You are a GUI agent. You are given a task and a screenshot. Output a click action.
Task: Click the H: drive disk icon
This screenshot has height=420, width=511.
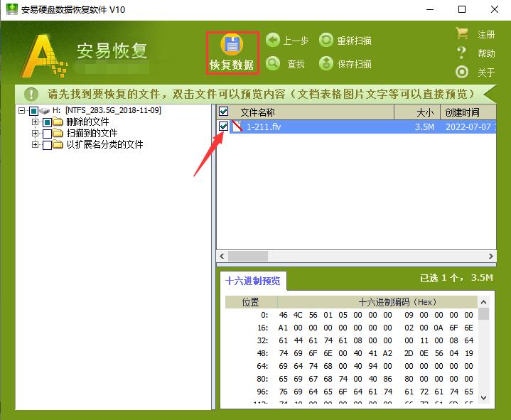coord(44,111)
